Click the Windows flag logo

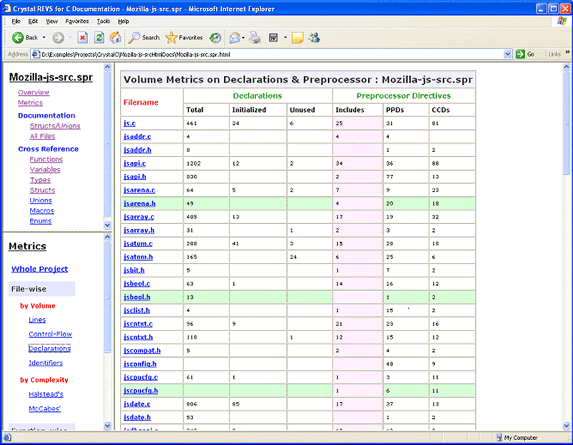(x=562, y=21)
